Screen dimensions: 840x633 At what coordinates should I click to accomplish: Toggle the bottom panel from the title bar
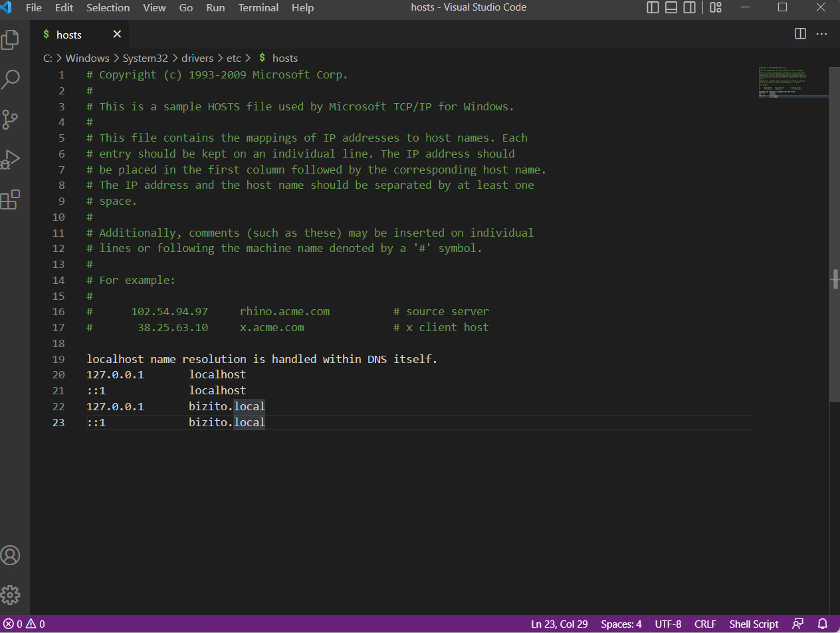coord(671,8)
